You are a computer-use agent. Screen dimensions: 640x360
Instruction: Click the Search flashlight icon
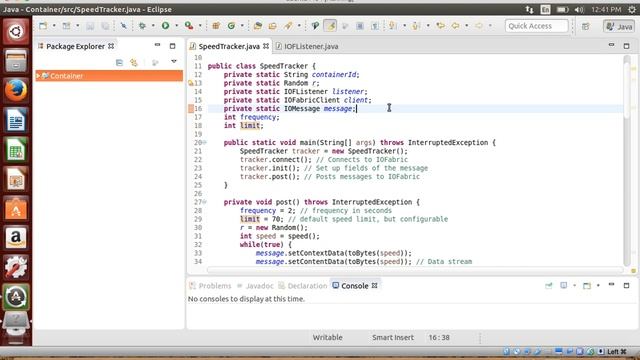288,26
